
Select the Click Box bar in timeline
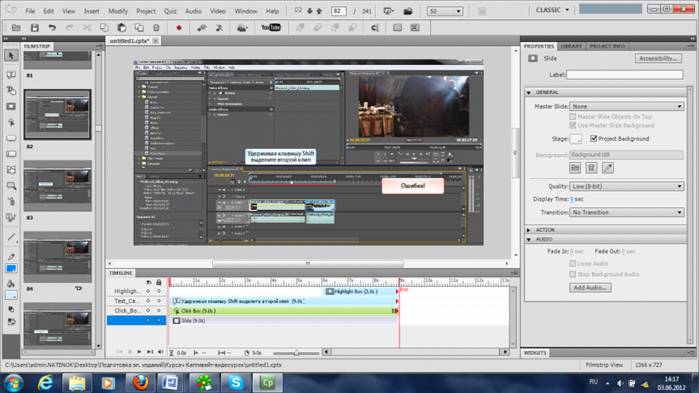pyautogui.click(x=284, y=311)
